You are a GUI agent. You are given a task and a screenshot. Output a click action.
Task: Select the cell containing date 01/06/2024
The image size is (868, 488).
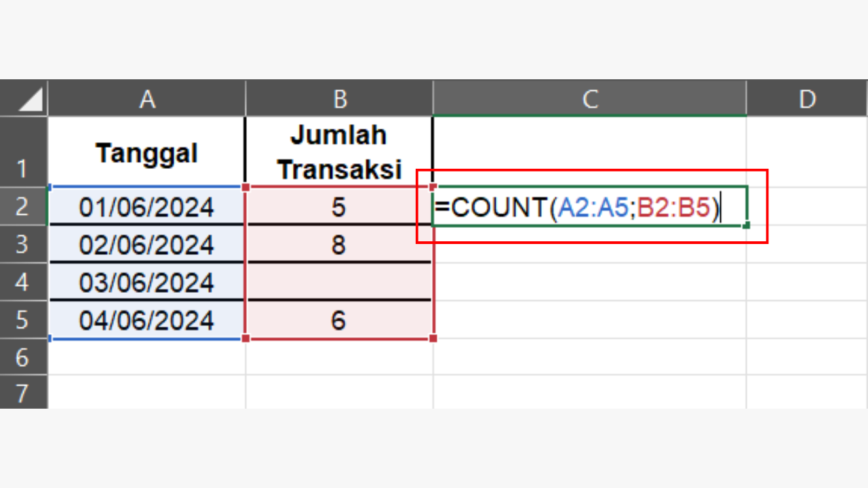(x=146, y=207)
